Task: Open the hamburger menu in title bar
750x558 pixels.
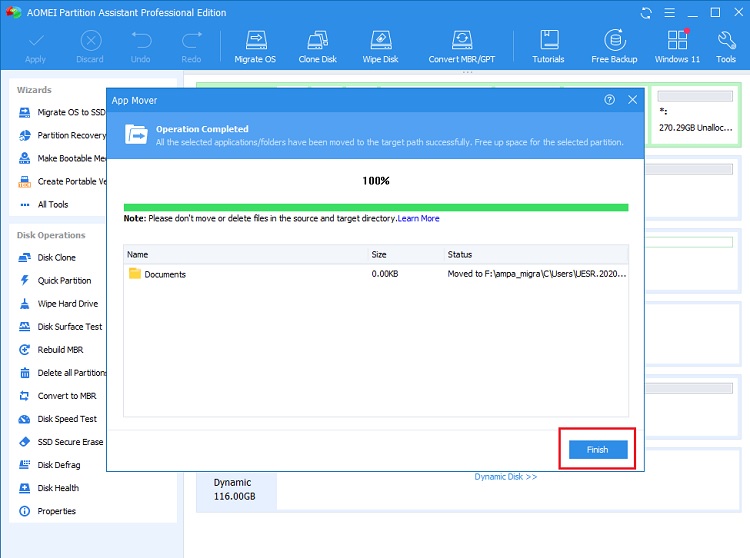Action: (x=670, y=13)
